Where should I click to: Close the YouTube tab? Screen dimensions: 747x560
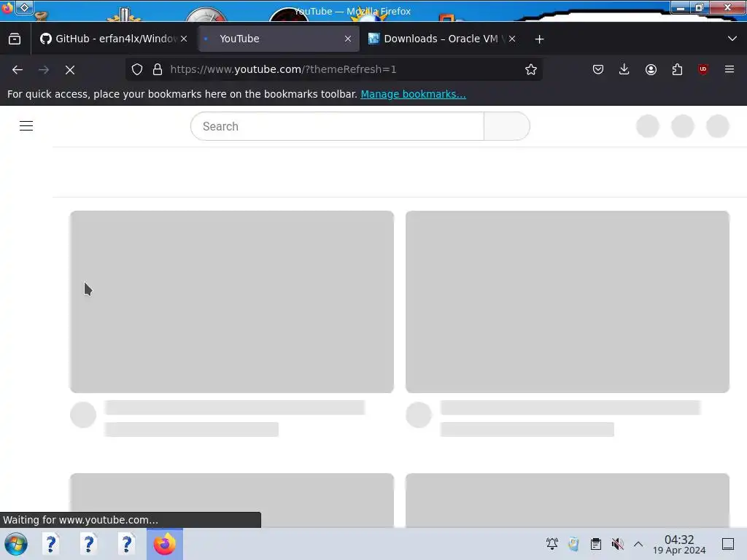click(348, 39)
